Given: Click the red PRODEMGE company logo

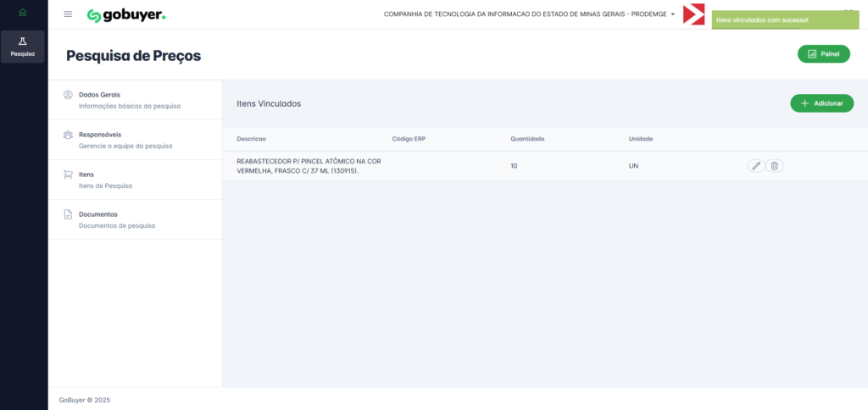Looking at the screenshot, I should tap(693, 14).
